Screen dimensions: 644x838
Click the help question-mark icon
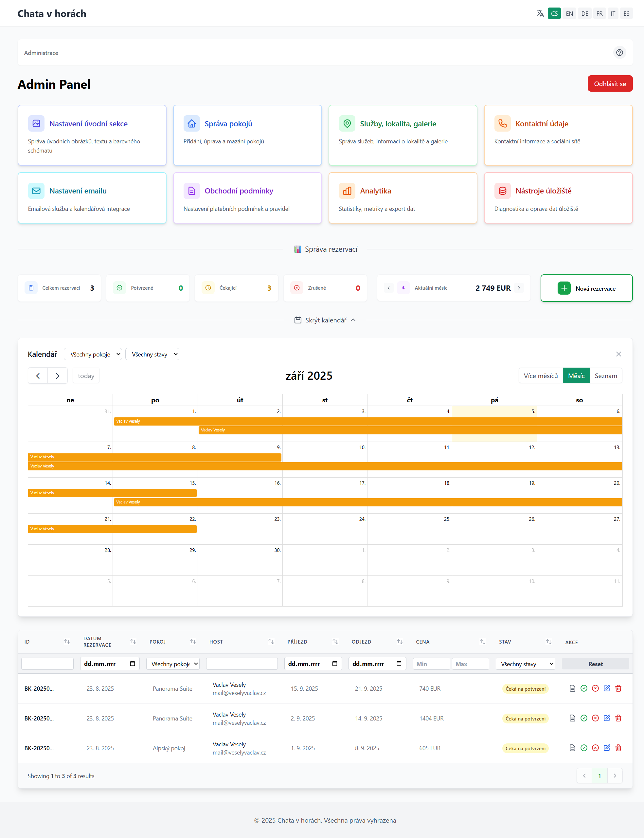(619, 52)
